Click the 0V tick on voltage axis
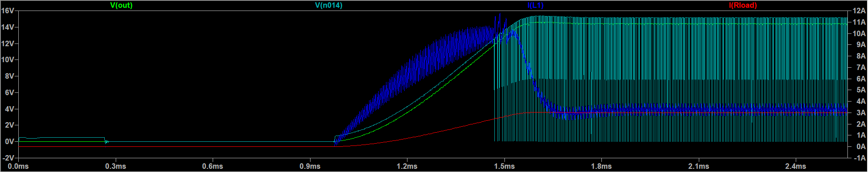 pyautogui.click(x=9, y=141)
